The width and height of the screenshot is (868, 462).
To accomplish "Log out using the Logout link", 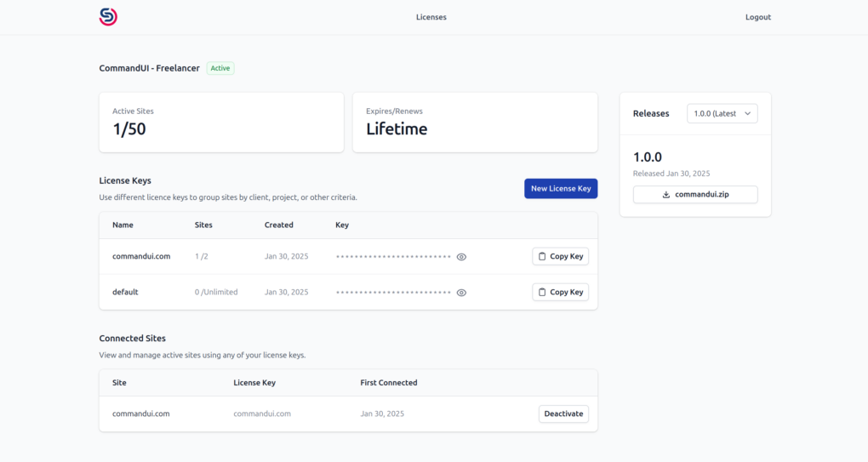I will coord(757,17).
